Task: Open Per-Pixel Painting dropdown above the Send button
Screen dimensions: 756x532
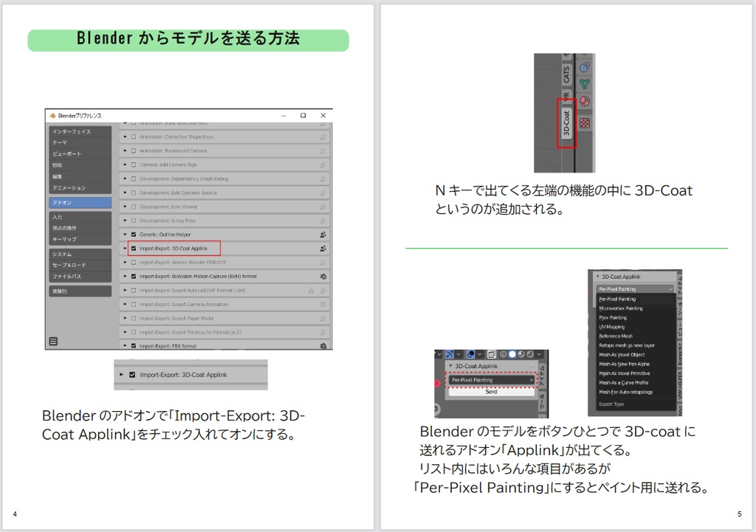Action: [491, 380]
